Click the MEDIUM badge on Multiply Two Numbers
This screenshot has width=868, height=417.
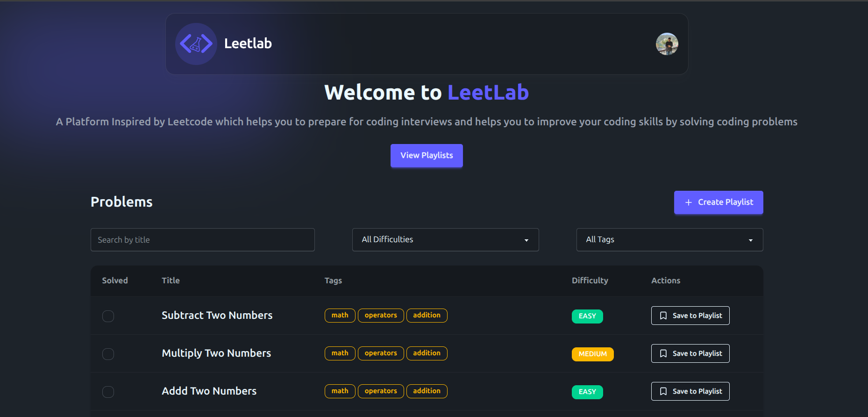click(593, 354)
